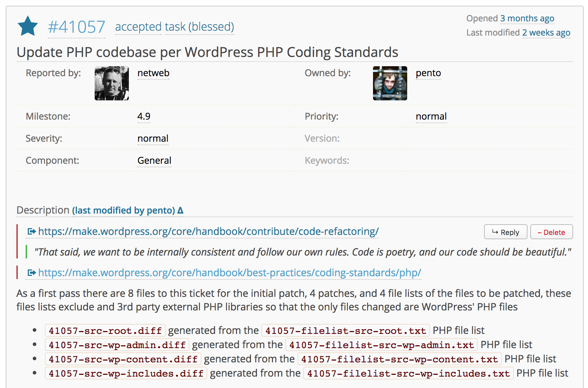Click the severity 'normal' link
Viewport: 588px width, 388px height.
[x=153, y=138]
